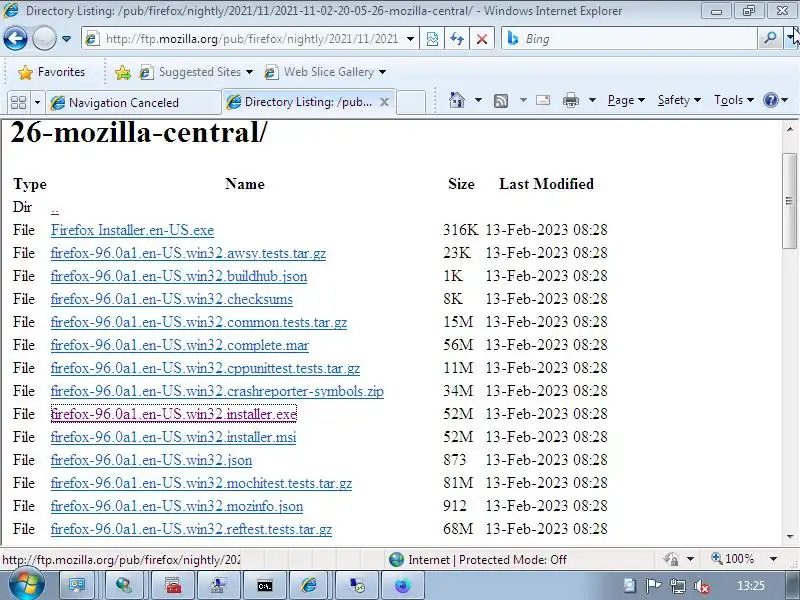Open the Help question mark menu

(x=776, y=100)
